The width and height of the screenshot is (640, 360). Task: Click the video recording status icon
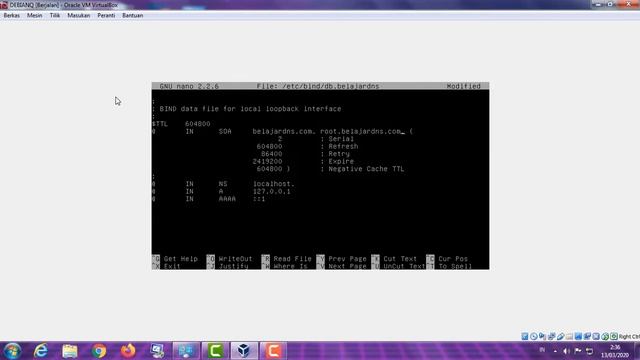point(587,336)
